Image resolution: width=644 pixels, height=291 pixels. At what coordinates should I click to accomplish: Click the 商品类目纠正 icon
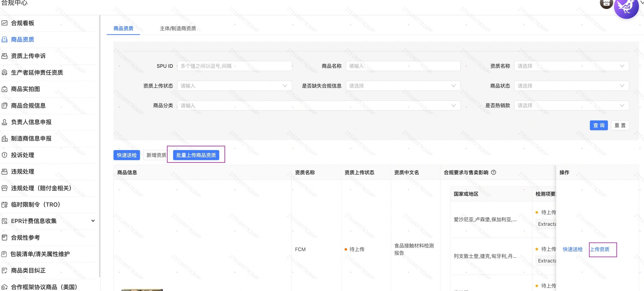point(5,271)
